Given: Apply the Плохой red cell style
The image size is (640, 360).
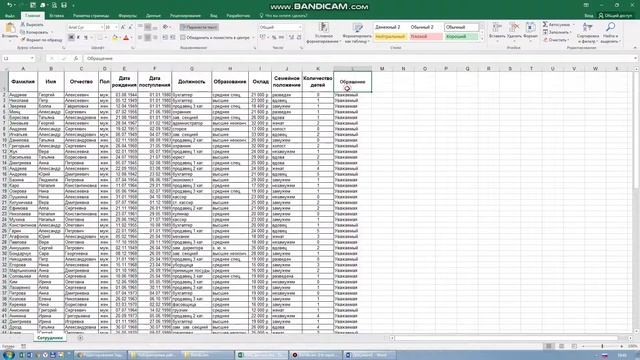Looking at the screenshot, I should [x=425, y=37].
